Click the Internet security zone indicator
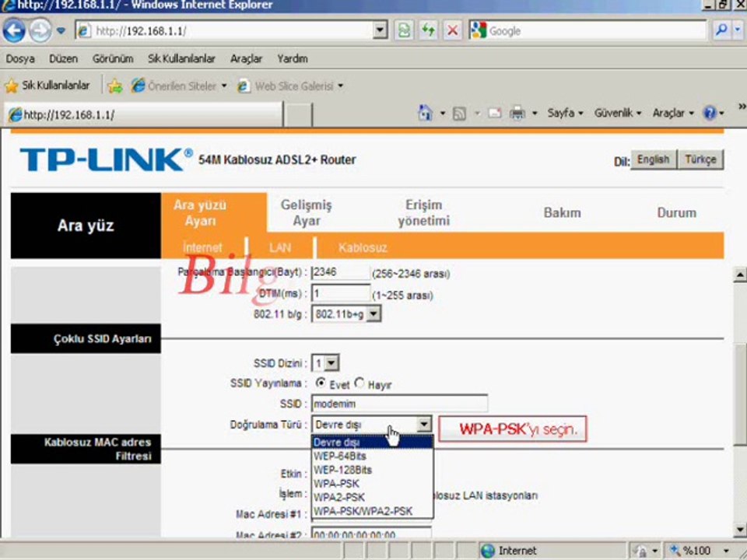This screenshot has width=747, height=560. pos(509,551)
